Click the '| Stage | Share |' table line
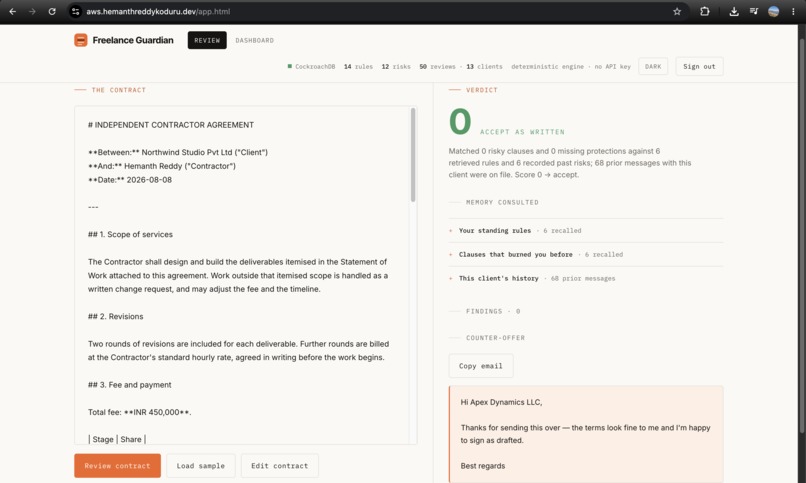The image size is (806, 483). (117, 439)
